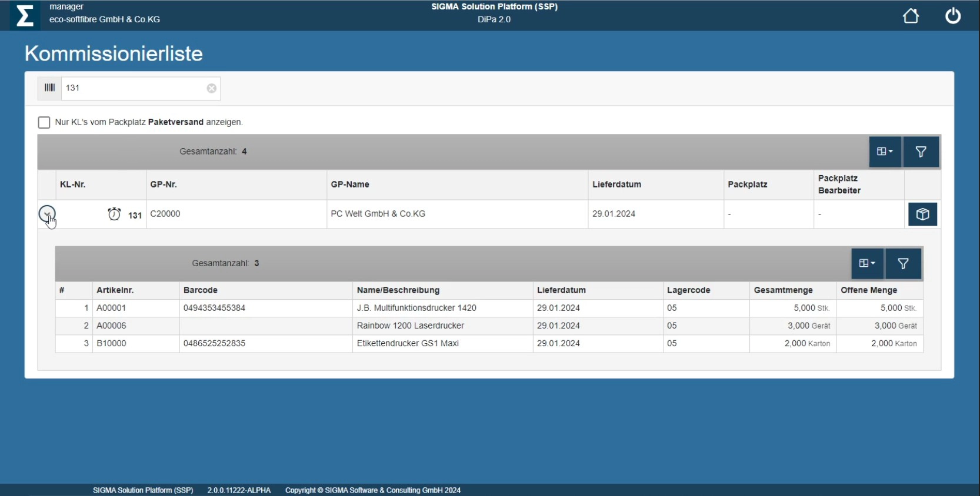Open the article table filter funnel
The height and width of the screenshot is (496, 980).
point(903,264)
